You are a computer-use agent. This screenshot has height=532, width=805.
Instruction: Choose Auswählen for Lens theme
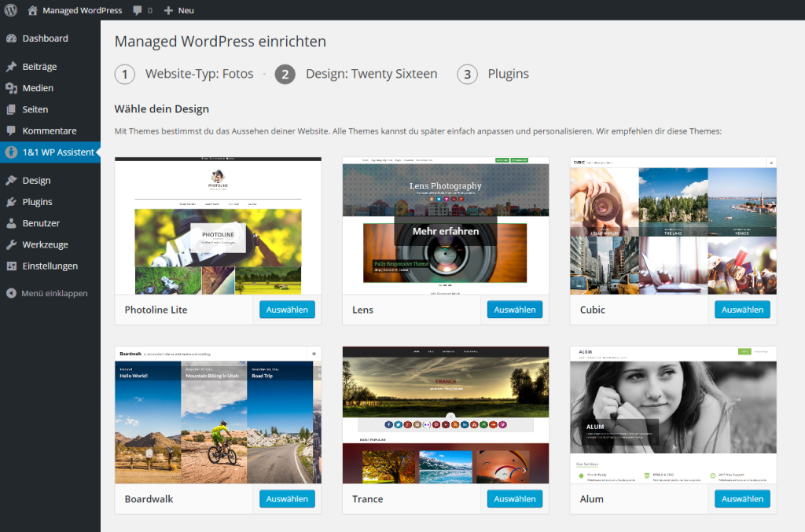pyautogui.click(x=514, y=310)
